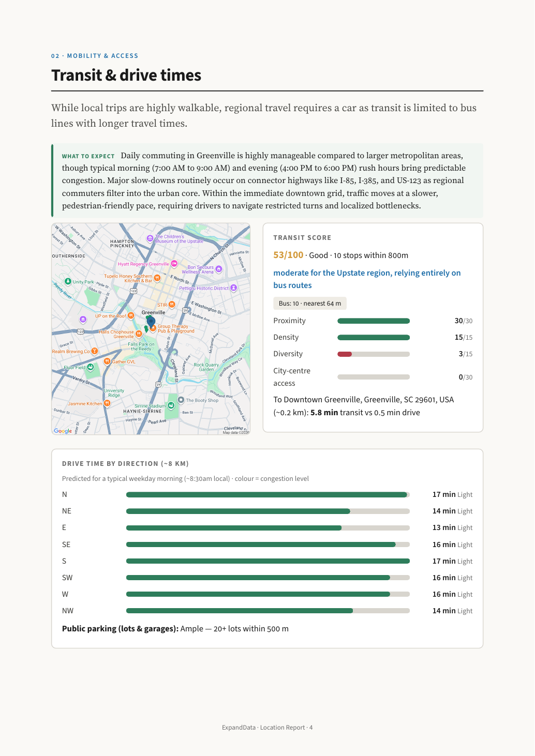Click the '5.8 min' transit time text
Viewport: 535px width, 756px height.
click(x=324, y=413)
